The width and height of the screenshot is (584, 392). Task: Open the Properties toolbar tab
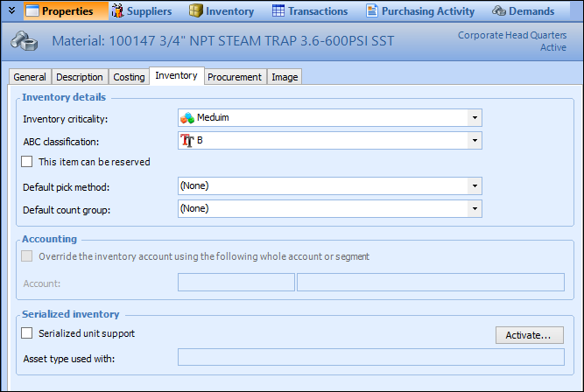pyautogui.click(x=67, y=11)
